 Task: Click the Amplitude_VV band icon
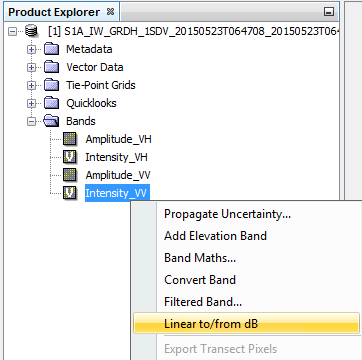[x=70, y=175]
